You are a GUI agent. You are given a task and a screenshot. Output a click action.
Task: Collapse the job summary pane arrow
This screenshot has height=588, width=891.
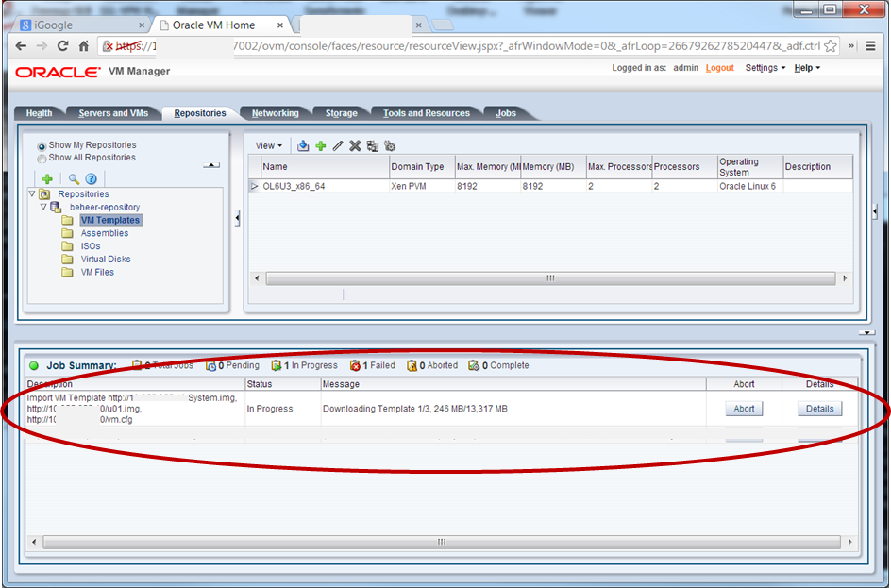866,332
